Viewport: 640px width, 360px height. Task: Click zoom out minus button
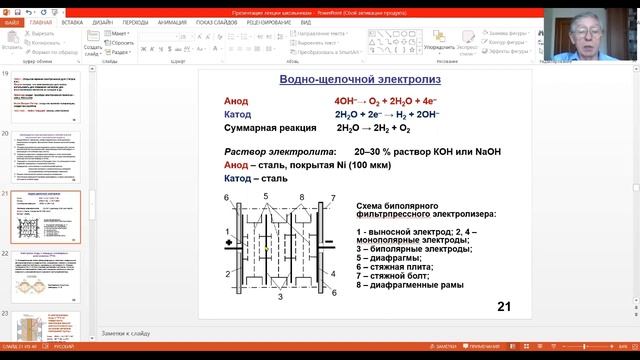[x=564, y=347]
